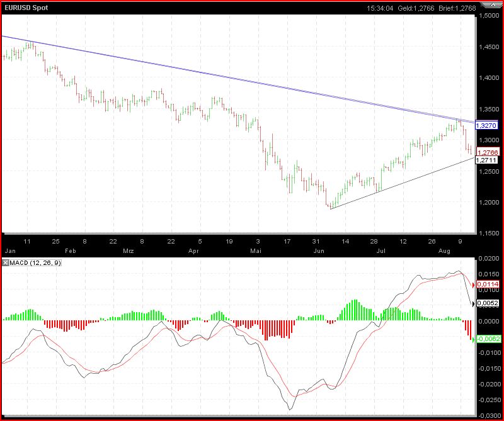Click the -0,0300 level on MACD axis

(490, 415)
